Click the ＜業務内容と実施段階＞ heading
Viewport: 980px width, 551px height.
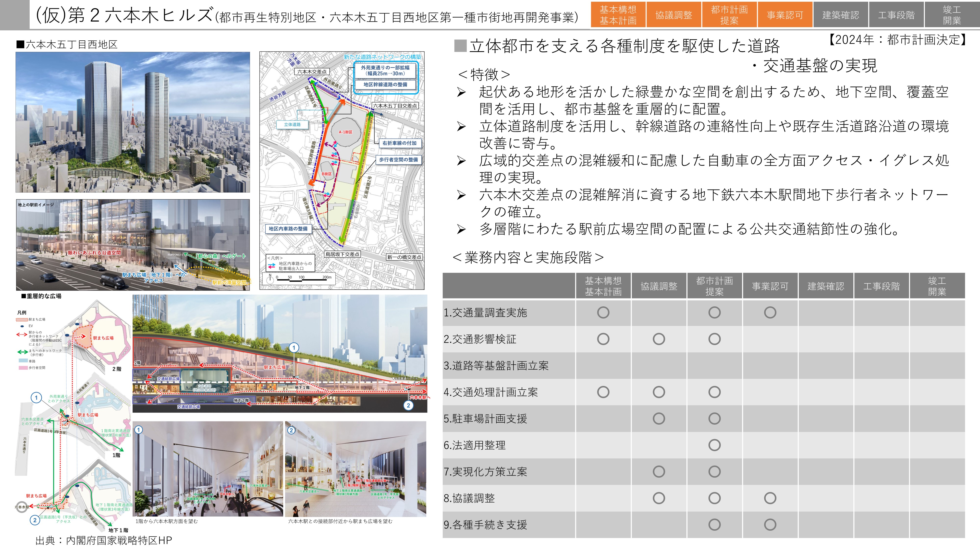[528, 257]
